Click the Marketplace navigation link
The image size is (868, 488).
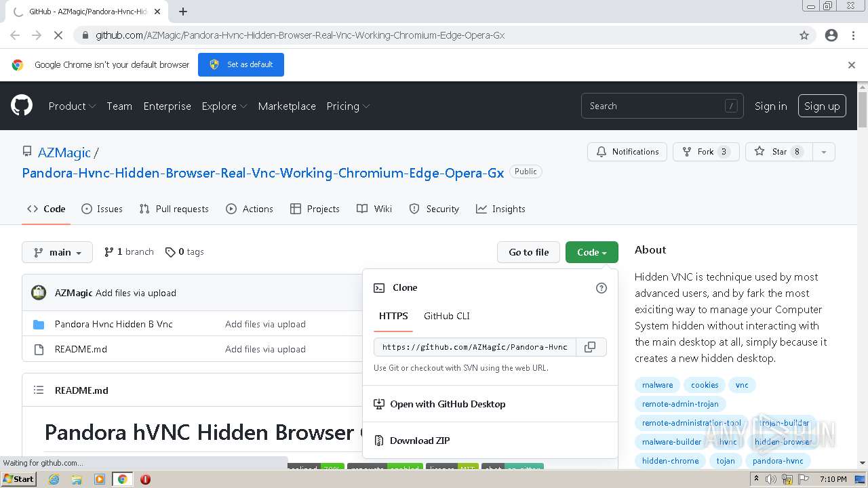[x=287, y=106]
